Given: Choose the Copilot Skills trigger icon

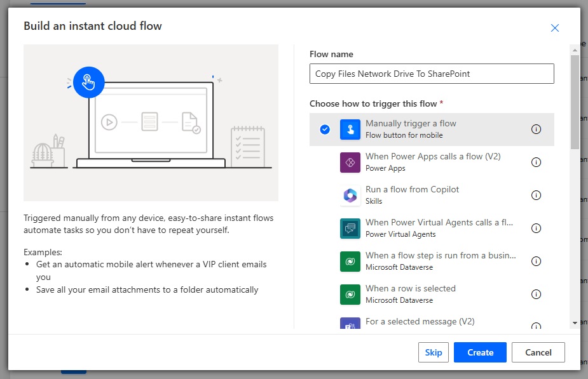Looking at the screenshot, I should (x=350, y=195).
